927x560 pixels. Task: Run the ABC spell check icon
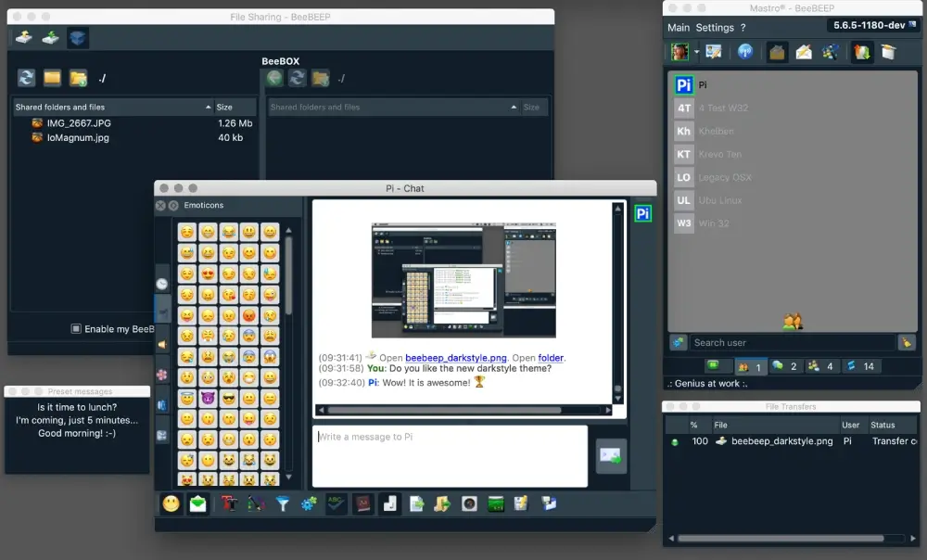click(335, 503)
